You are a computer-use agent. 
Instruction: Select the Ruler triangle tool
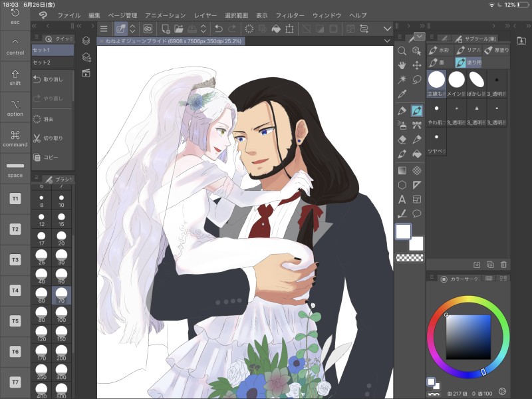pos(417,185)
